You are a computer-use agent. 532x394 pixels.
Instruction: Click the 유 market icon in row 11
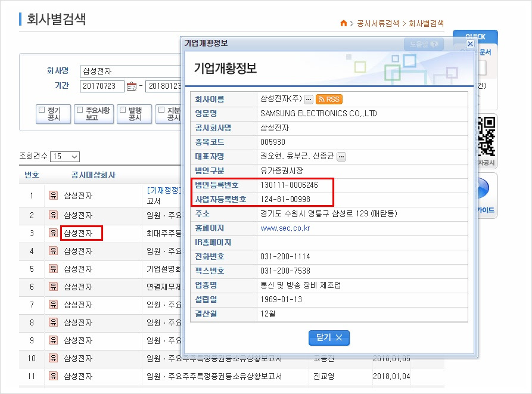point(53,376)
